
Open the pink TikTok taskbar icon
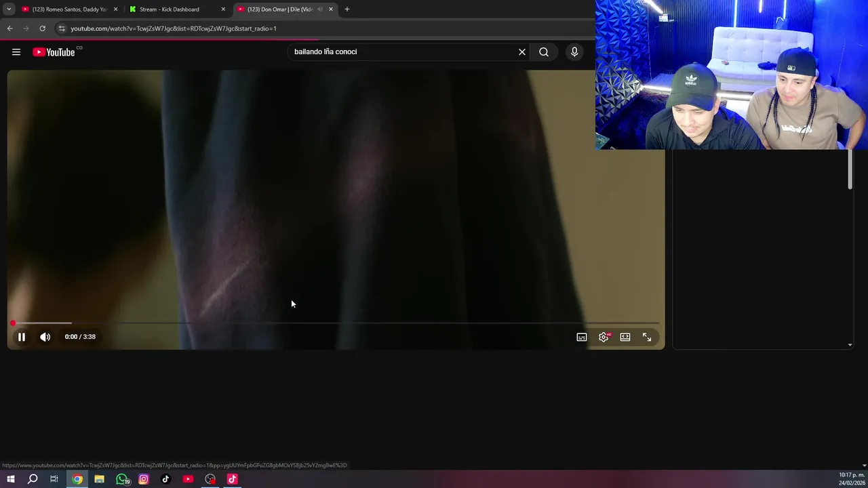pos(232,479)
